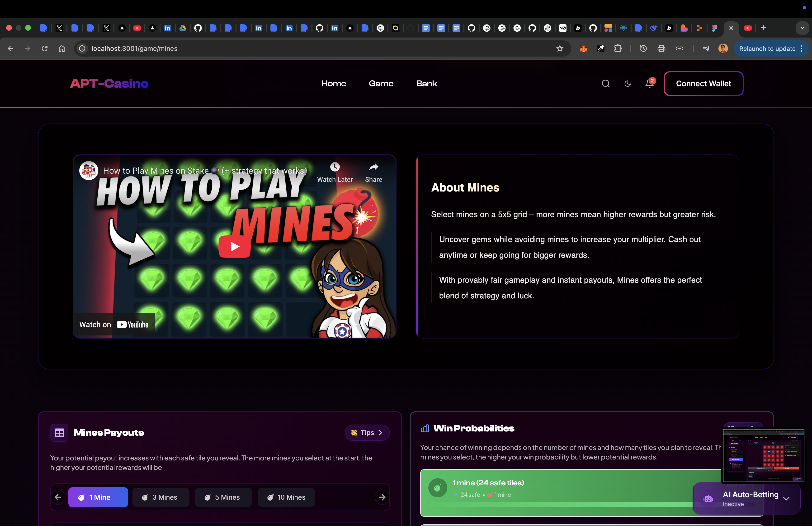Toggle dark mode moon icon
The width and height of the screenshot is (812, 526).
point(628,84)
